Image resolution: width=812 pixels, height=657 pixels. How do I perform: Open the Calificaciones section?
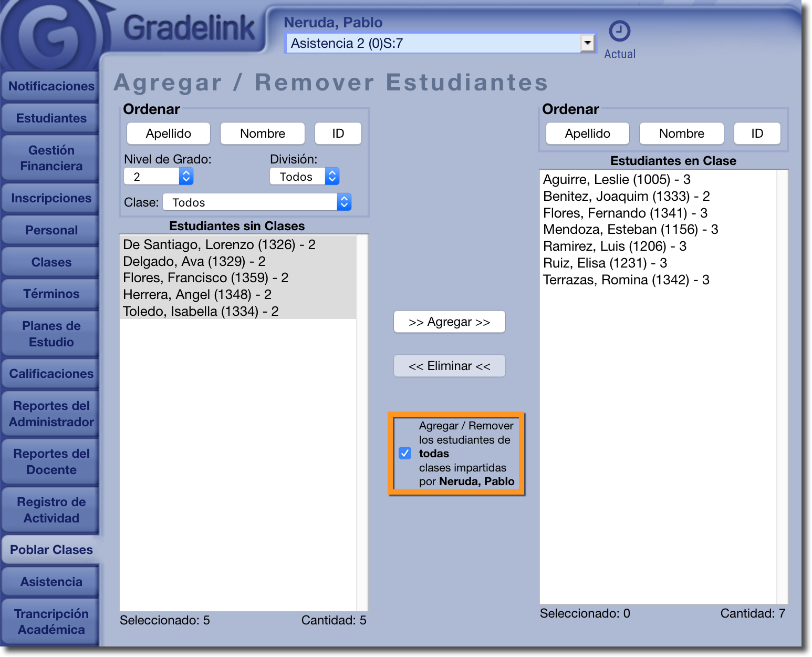(x=51, y=374)
